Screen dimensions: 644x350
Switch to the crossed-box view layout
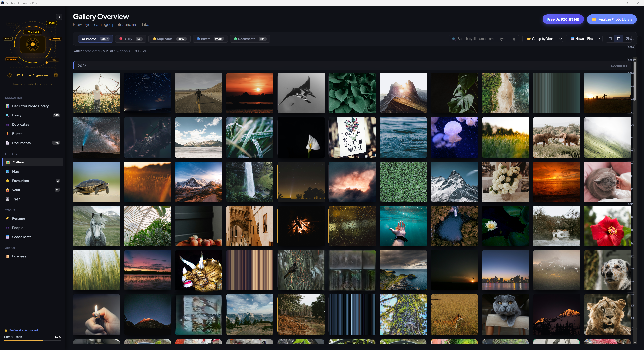(627, 39)
